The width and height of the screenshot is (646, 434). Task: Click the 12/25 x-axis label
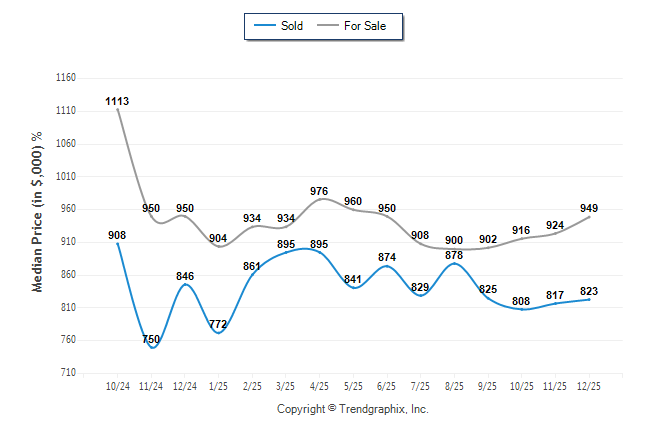tap(589, 385)
